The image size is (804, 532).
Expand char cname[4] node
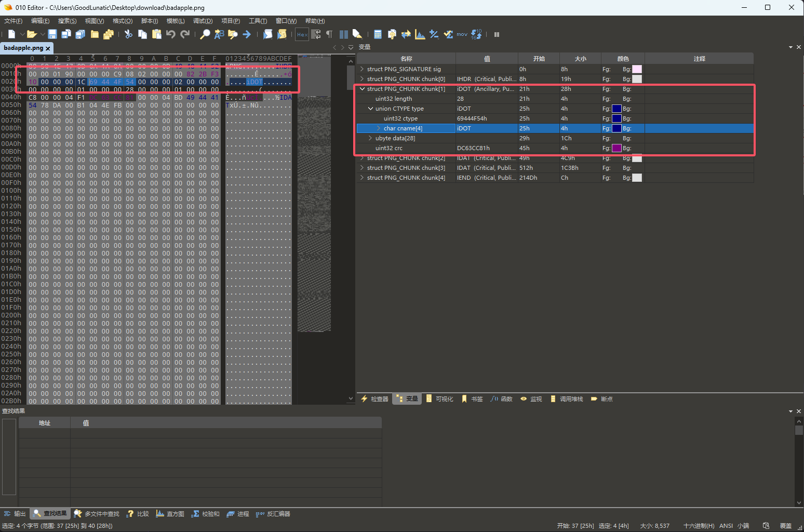pyautogui.click(x=379, y=128)
